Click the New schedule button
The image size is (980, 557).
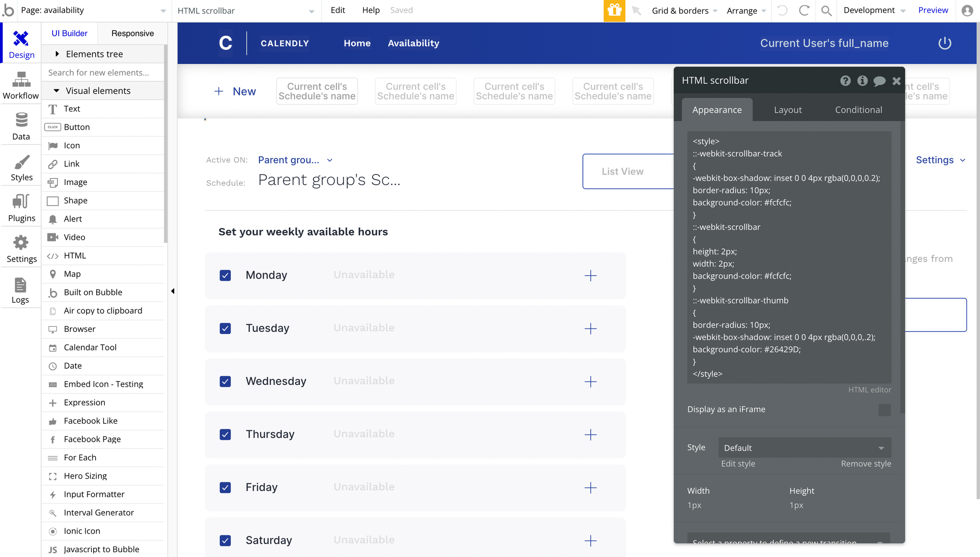point(235,91)
